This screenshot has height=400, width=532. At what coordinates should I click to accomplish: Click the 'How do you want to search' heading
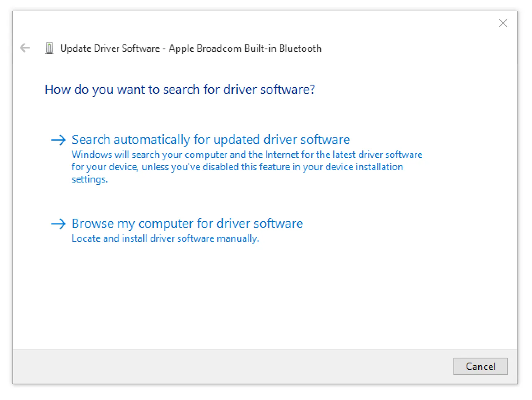[x=179, y=90]
